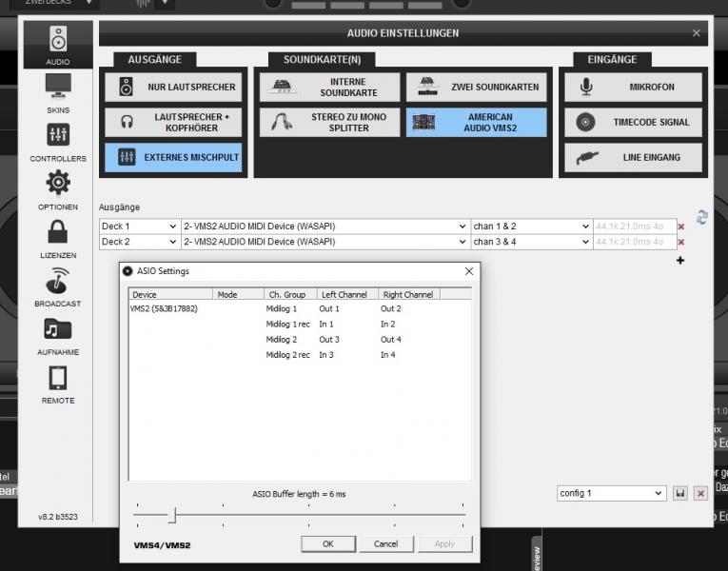Open the Skins section
Viewport: 728px width, 571px height.
click(58, 93)
